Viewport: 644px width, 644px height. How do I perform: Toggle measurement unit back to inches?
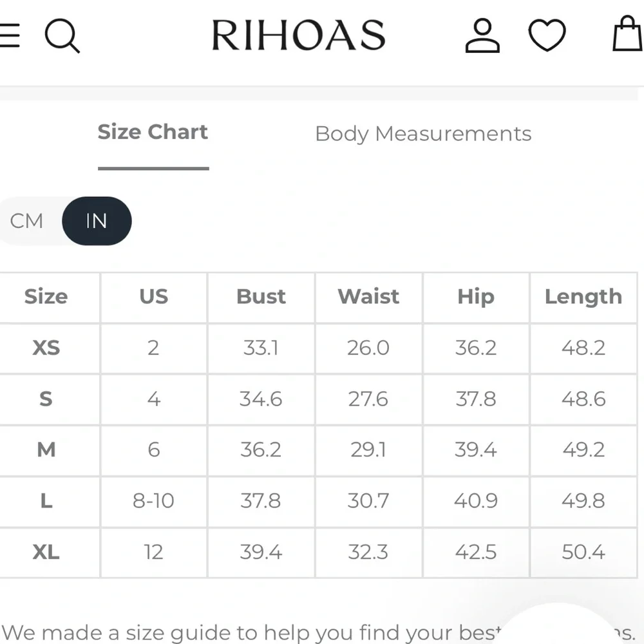97,221
